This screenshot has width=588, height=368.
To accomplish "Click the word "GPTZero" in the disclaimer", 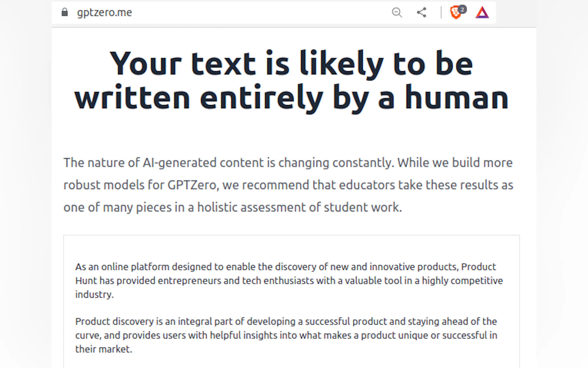I will [x=191, y=185].
